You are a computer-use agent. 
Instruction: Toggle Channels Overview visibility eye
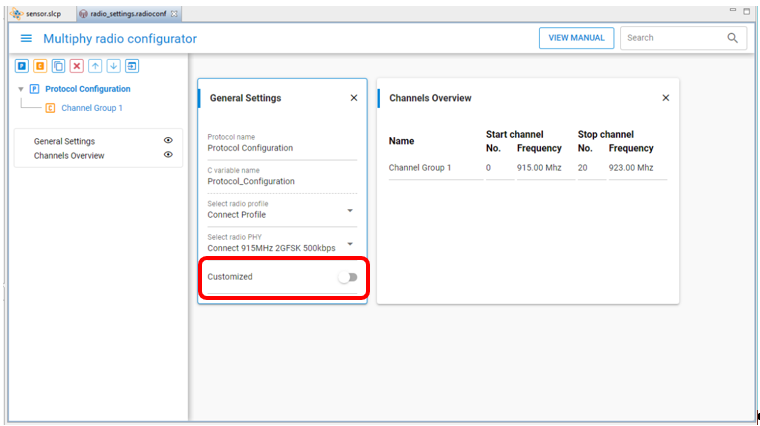pos(168,155)
